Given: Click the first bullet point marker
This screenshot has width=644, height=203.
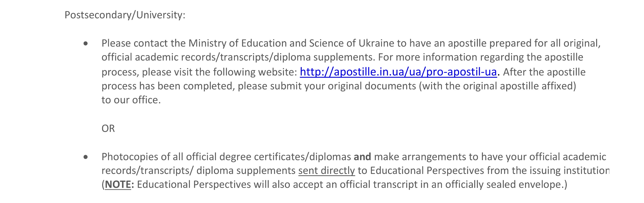Looking at the screenshot, I should click(85, 43).
